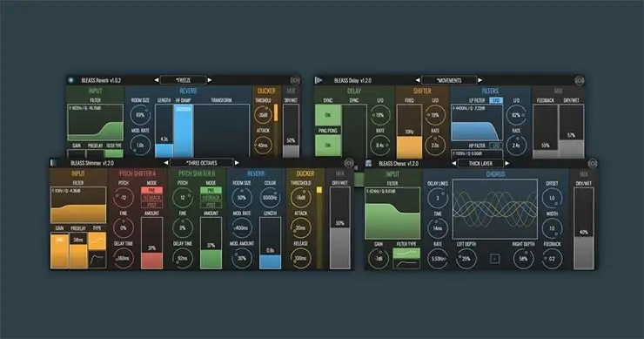
Task: Click the small square button between Chorus depths
Action: point(495,259)
